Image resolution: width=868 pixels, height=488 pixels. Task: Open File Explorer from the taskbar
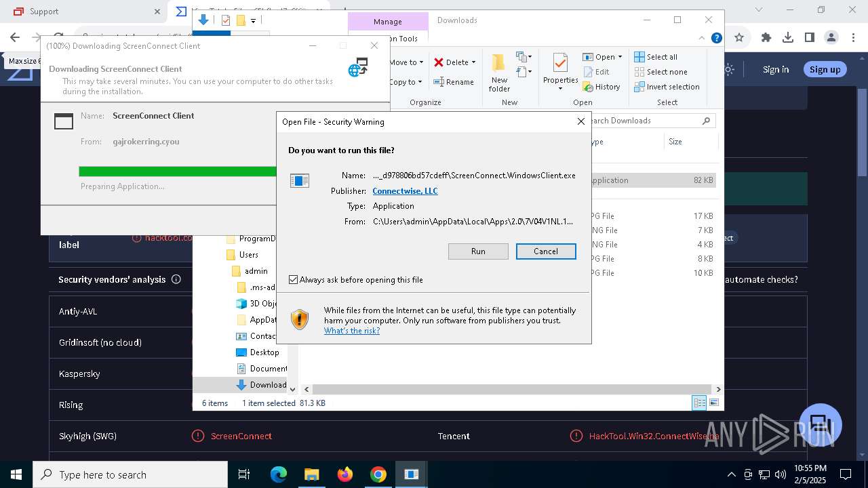(x=312, y=474)
